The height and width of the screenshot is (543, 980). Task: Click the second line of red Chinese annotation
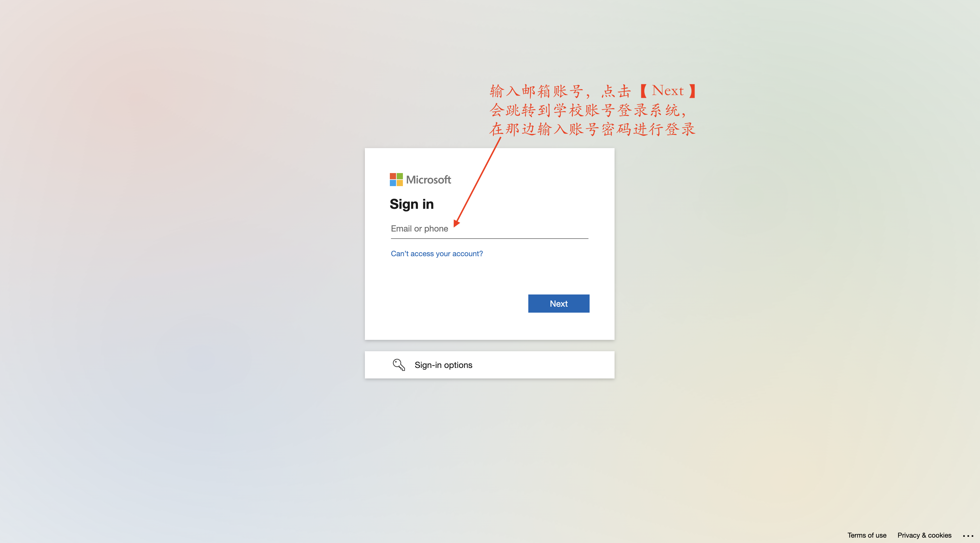point(588,110)
